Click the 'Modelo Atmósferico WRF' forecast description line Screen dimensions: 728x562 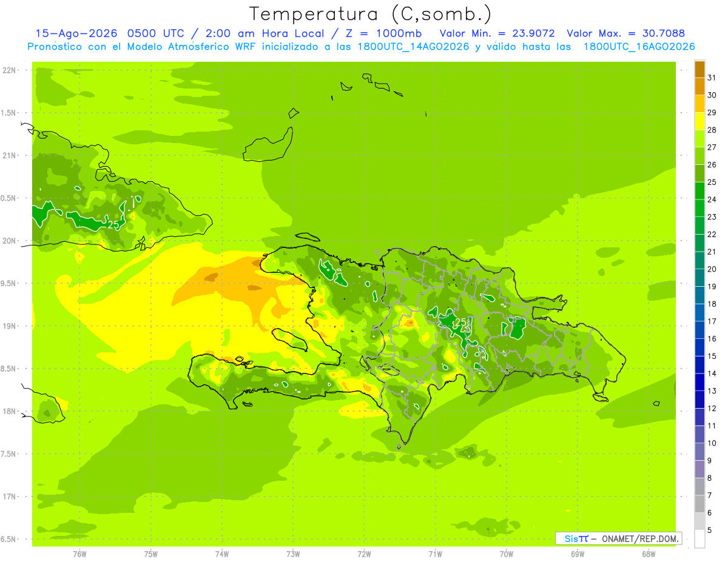[361, 47]
